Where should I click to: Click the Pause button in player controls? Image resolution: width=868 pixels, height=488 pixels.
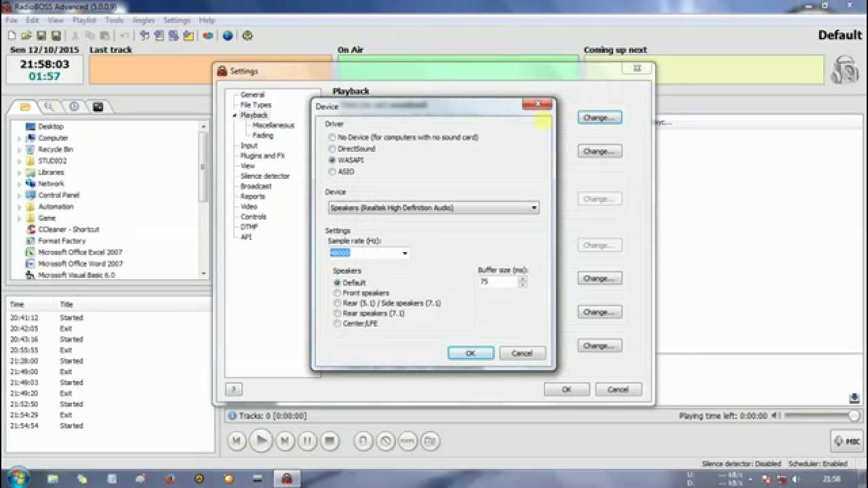pos(307,441)
